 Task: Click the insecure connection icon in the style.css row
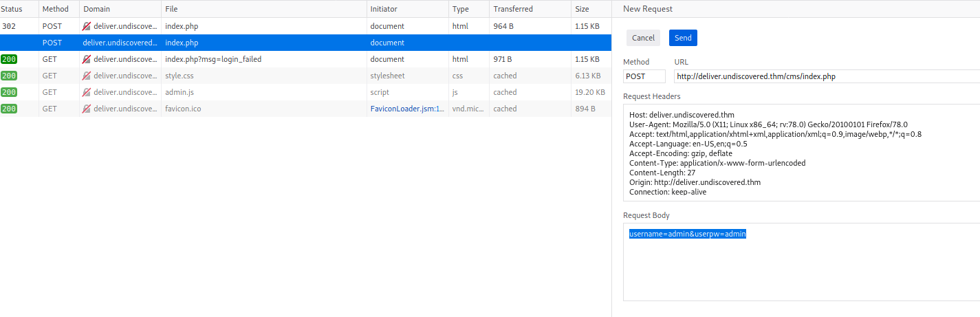tap(87, 76)
